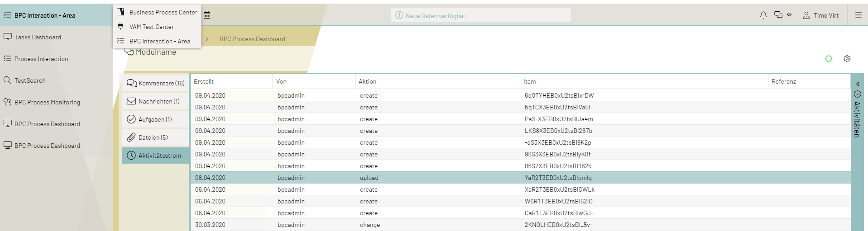This screenshot has width=868, height=231.
Task: Expand the dropdown arrow beside chat icon
Action: (x=789, y=15)
